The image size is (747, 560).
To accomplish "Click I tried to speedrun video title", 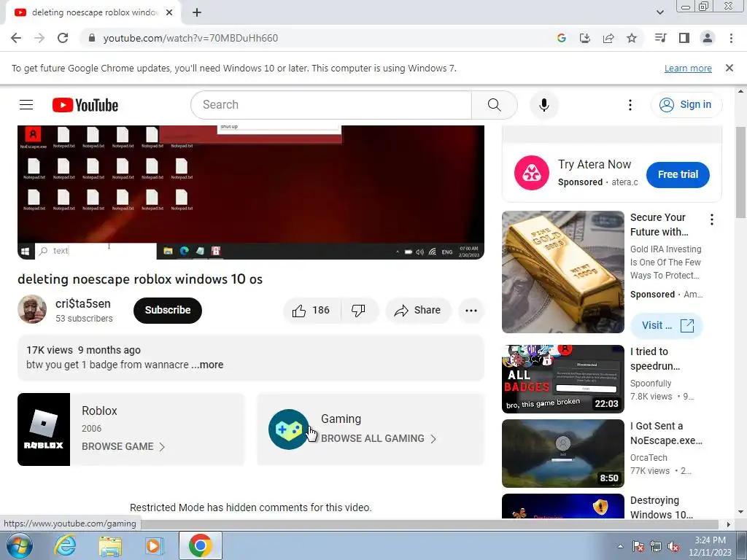I will [x=654, y=359].
